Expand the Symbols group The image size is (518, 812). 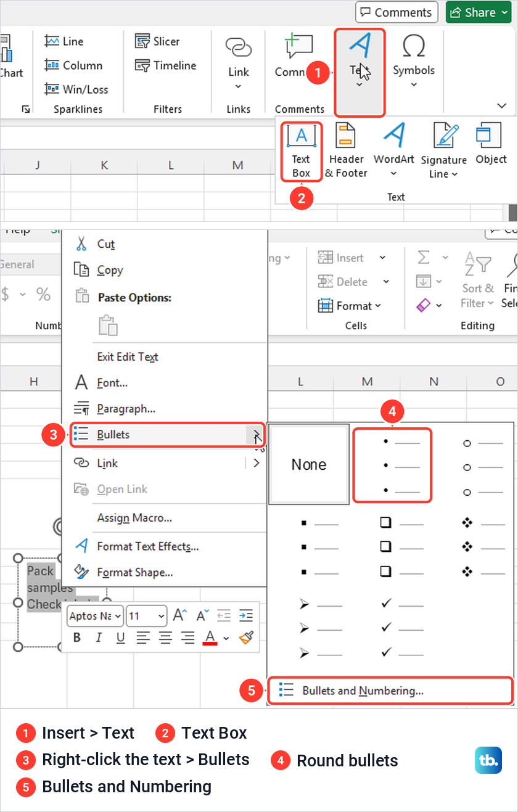coord(414,62)
